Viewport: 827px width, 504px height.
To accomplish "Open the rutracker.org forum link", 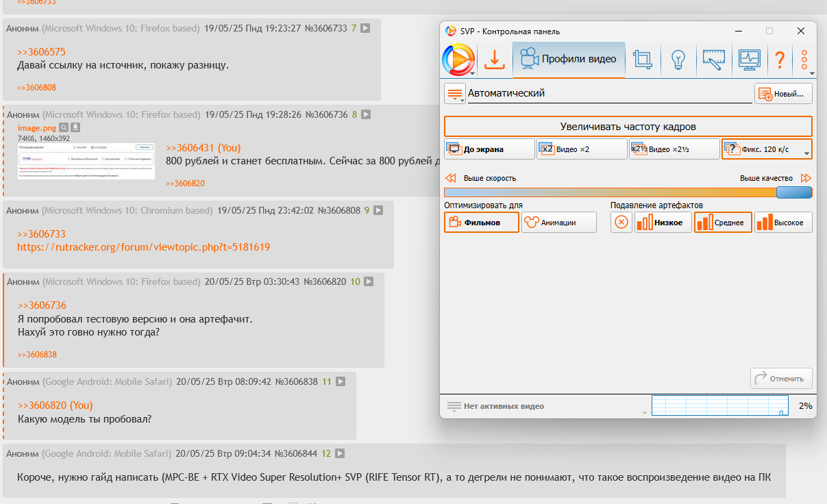I will (143, 247).
